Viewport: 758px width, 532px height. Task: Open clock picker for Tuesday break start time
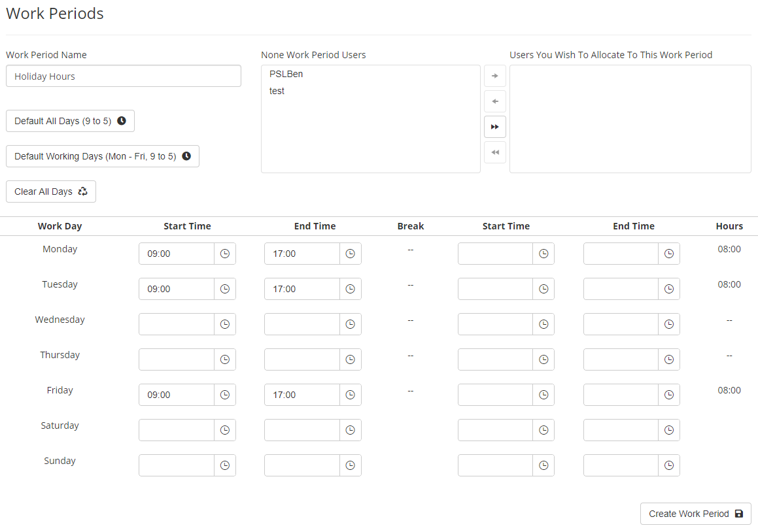544,289
